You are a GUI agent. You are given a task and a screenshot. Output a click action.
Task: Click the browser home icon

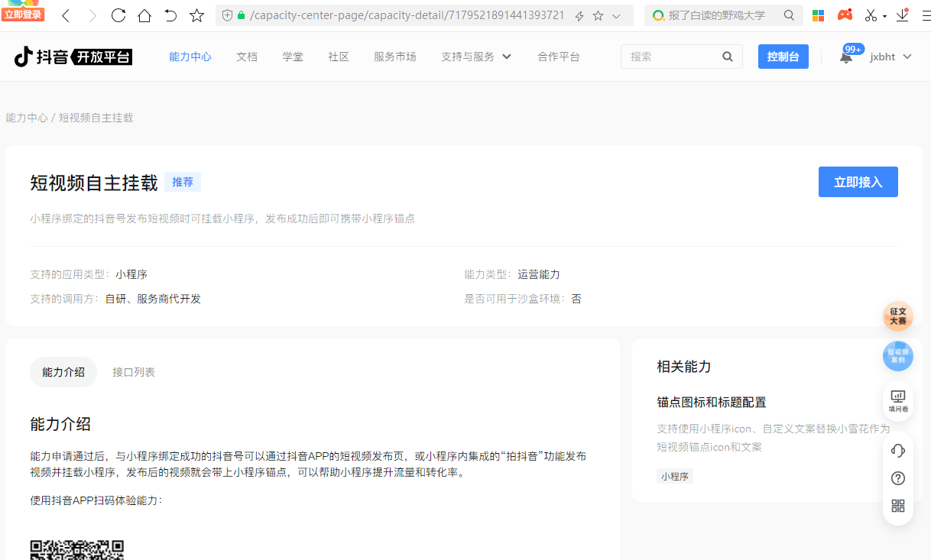(x=144, y=15)
